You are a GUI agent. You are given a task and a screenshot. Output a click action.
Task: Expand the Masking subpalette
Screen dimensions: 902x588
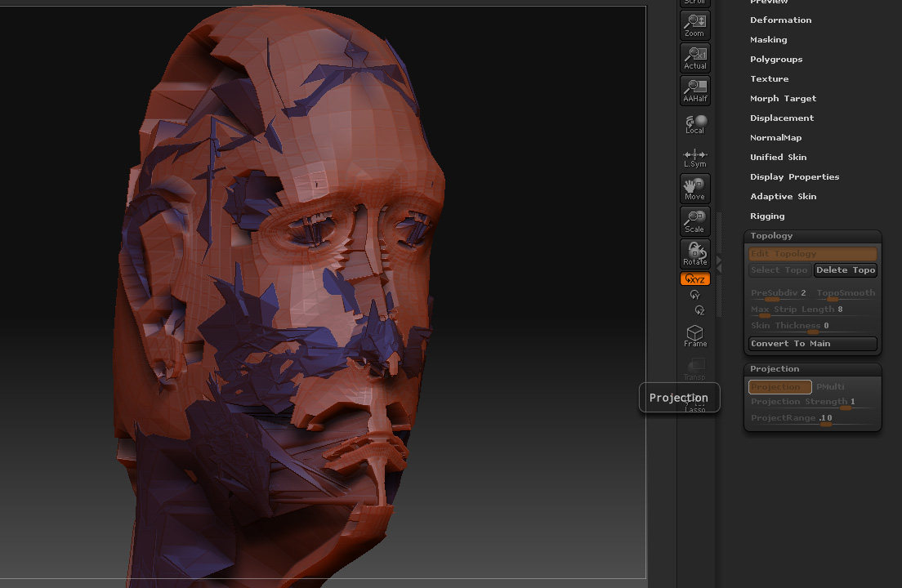click(x=769, y=40)
